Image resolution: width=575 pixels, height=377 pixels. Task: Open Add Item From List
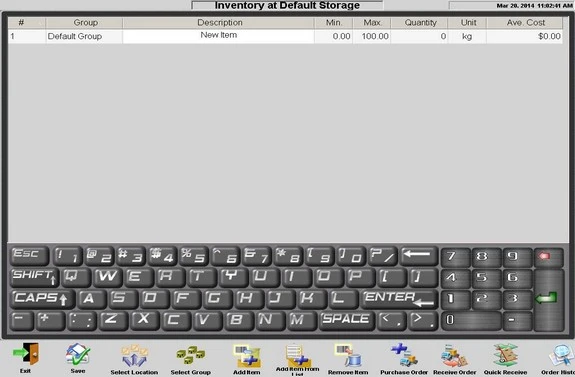[297, 355]
